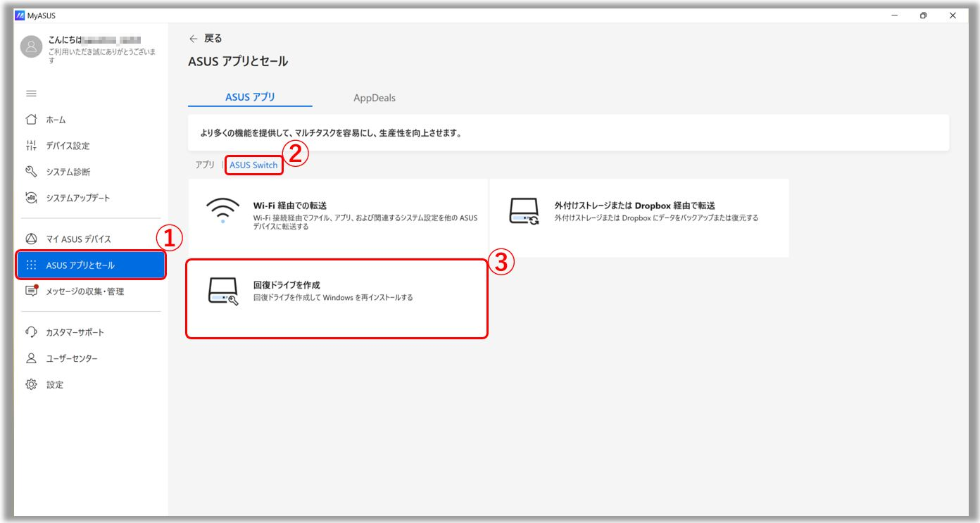
Task: Select the ASUS Switch sub-tab
Action: [x=253, y=165]
